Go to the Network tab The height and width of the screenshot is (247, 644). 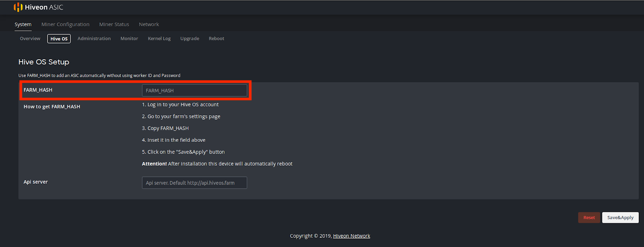[x=149, y=25]
